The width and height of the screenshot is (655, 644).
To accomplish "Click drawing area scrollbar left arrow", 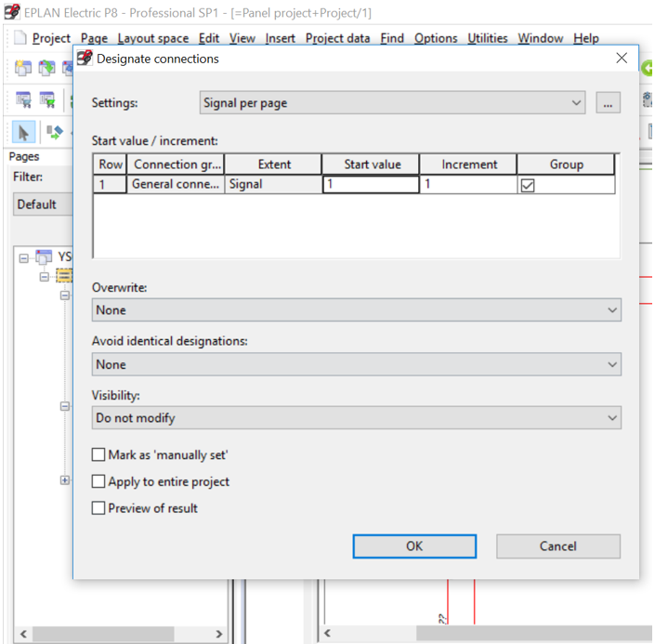I will (x=327, y=633).
